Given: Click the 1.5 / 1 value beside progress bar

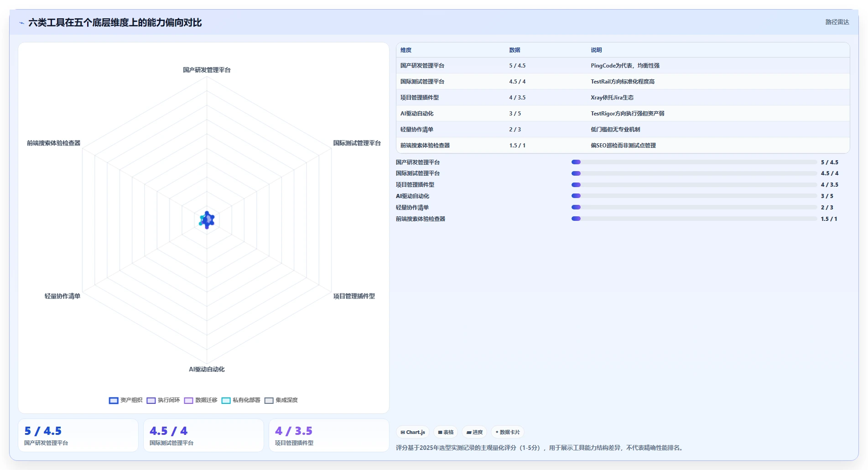Looking at the screenshot, I should (829, 219).
